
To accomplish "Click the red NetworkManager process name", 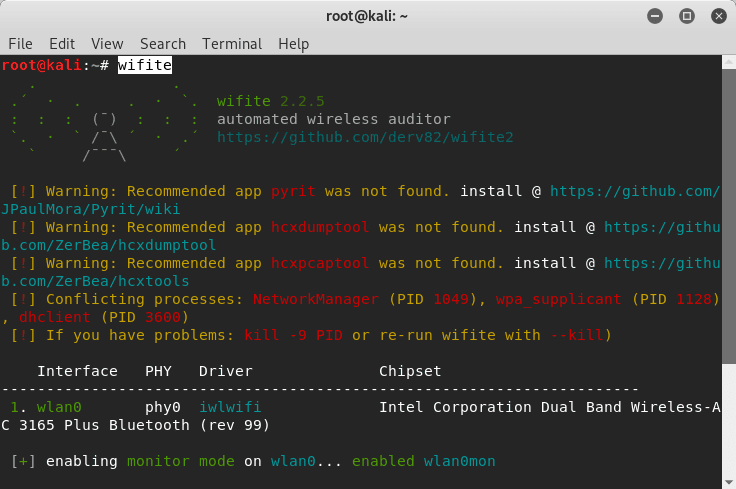I will coord(316,299).
